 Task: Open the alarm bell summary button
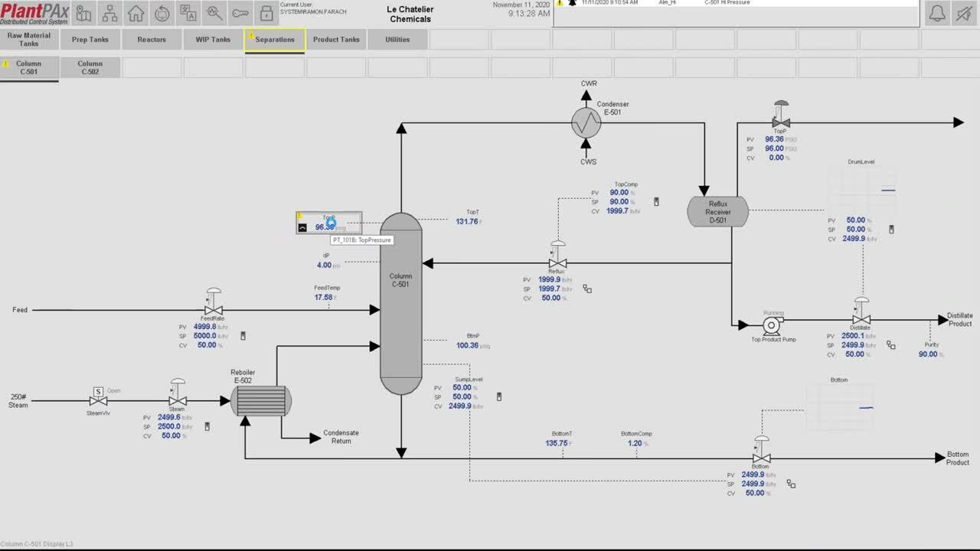936,13
